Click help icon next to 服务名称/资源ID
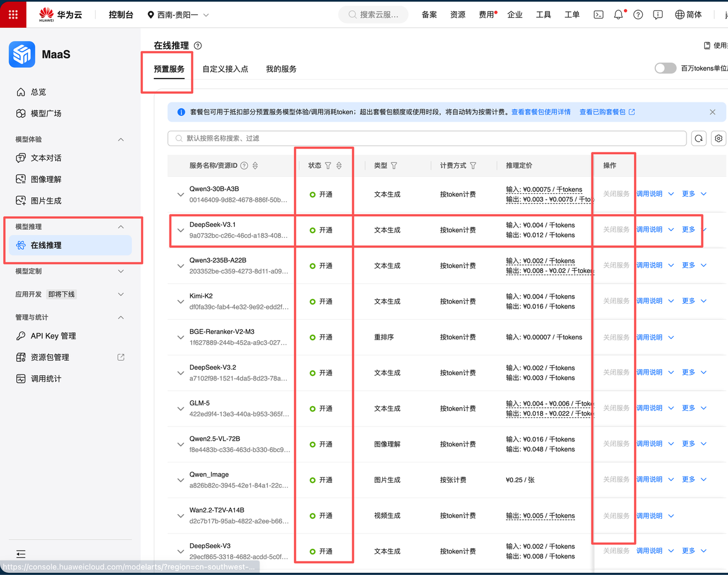The width and height of the screenshot is (728, 575). 244,166
